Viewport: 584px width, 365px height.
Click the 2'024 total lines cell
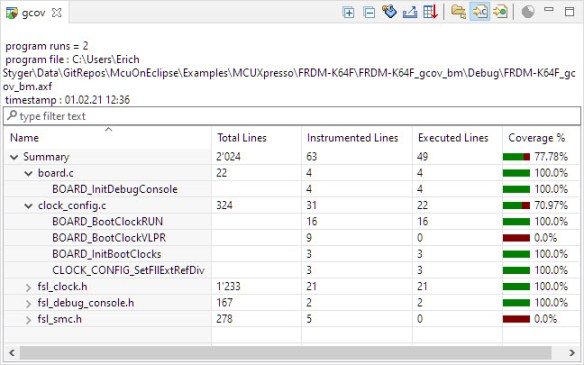click(x=228, y=157)
